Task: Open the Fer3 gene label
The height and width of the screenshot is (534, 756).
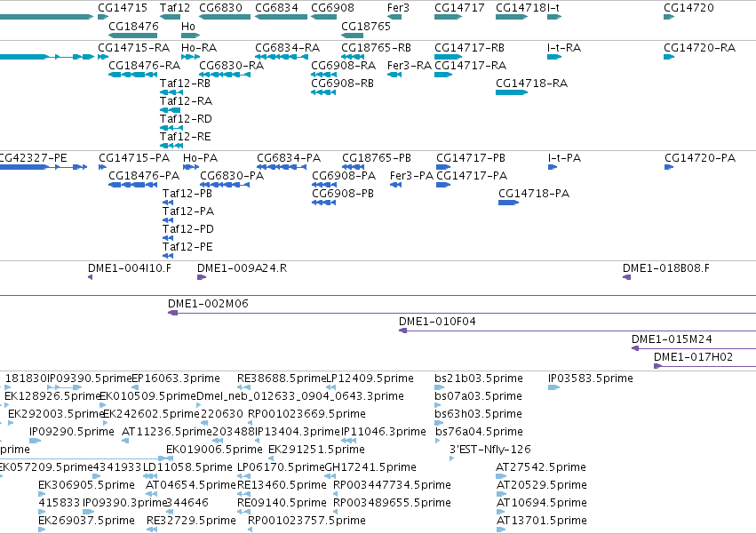Action: pyautogui.click(x=398, y=8)
